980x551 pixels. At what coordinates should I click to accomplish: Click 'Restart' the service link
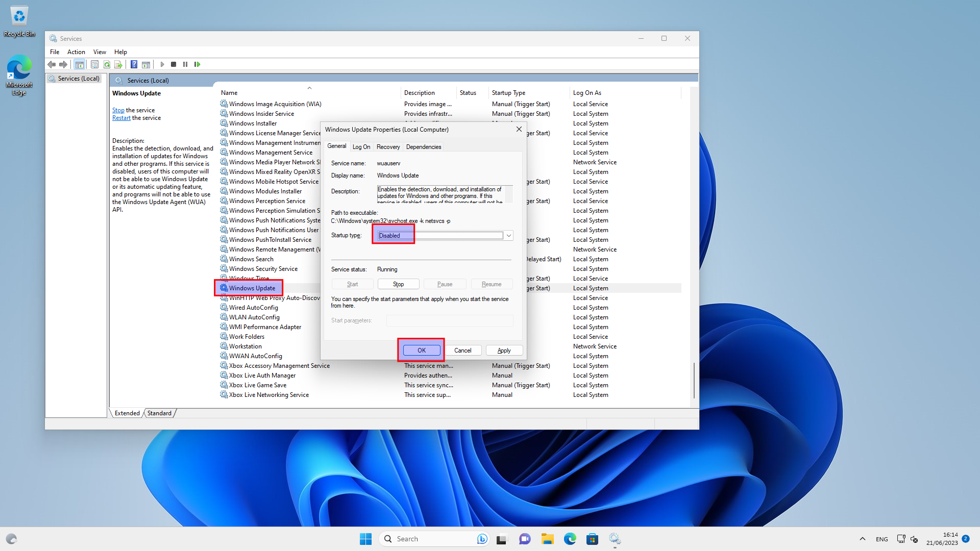pyautogui.click(x=121, y=118)
